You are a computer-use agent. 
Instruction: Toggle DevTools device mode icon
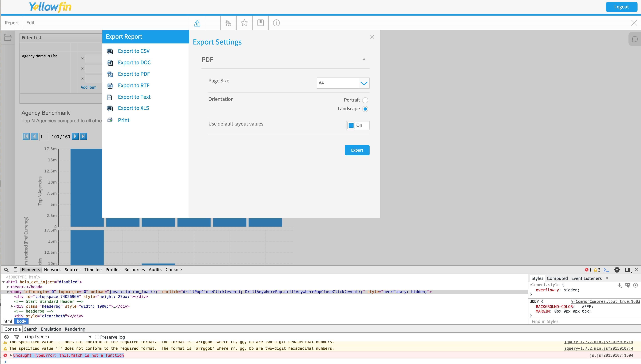coord(15,269)
